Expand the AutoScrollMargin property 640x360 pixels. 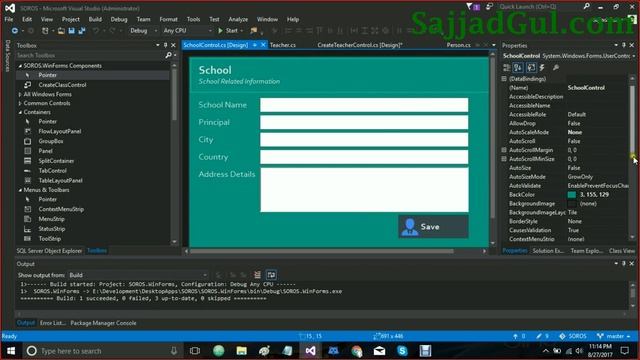point(504,150)
